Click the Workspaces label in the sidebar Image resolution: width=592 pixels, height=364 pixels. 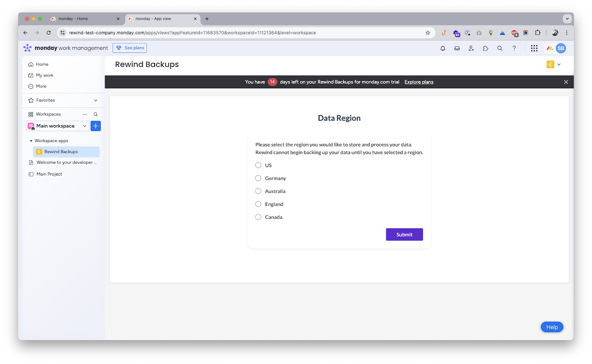[x=48, y=115]
